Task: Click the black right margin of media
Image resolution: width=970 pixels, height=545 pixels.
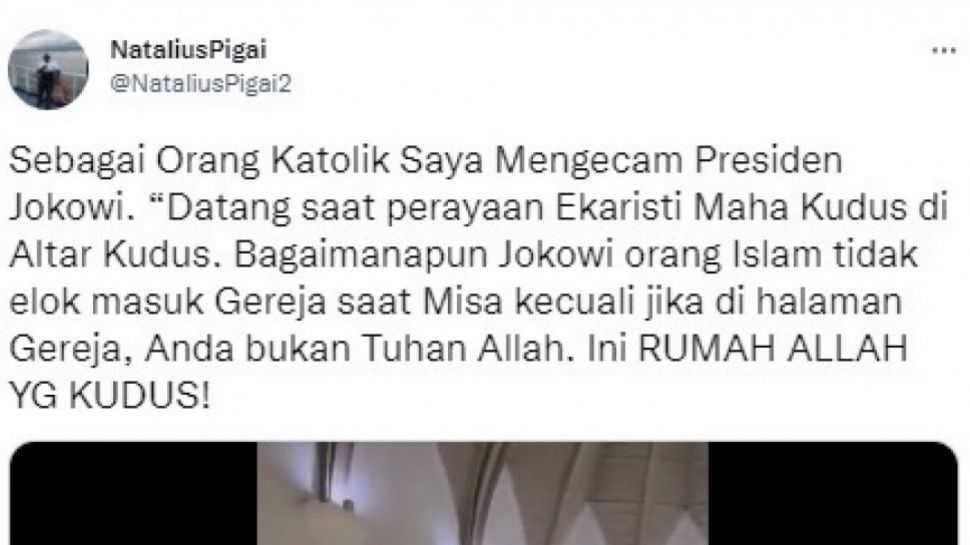Action: click(x=833, y=493)
